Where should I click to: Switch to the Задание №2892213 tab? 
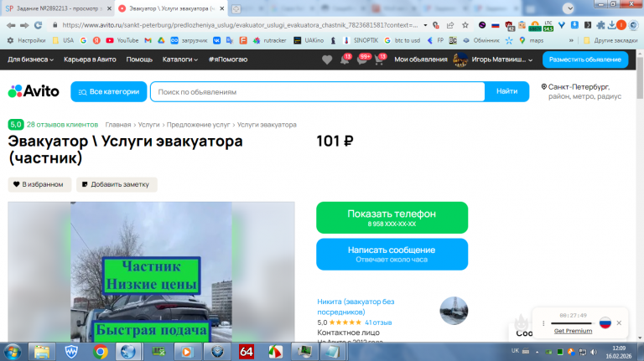click(58, 8)
